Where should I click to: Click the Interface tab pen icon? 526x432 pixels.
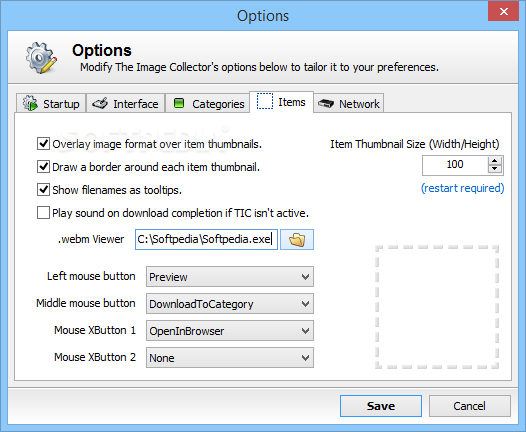click(100, 103)
